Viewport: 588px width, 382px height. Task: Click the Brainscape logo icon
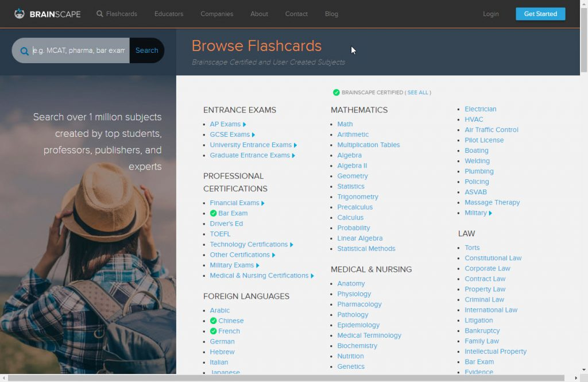click(x=20, y=14)
